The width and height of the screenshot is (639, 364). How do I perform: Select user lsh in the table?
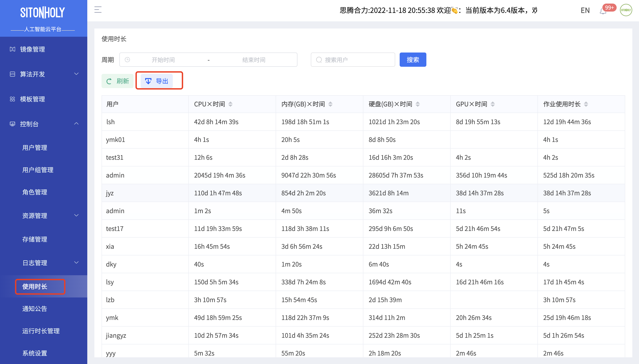(x=110, y=122)
